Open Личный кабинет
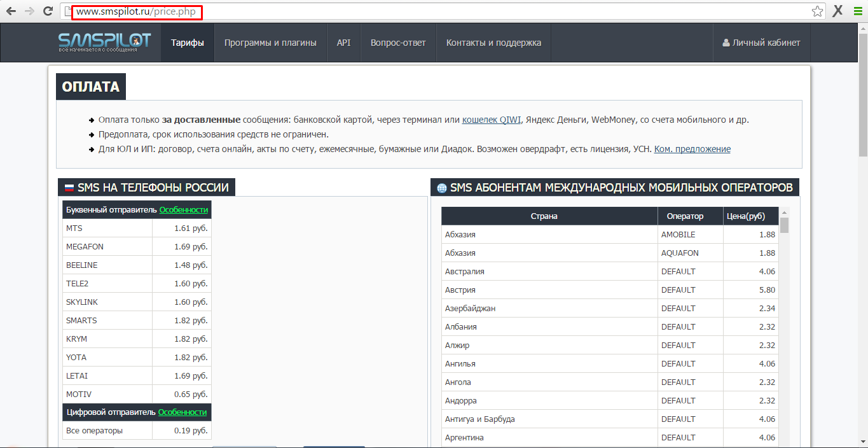Image resolution: width=868 pixels, height=448 pixels. coord(761,43)
